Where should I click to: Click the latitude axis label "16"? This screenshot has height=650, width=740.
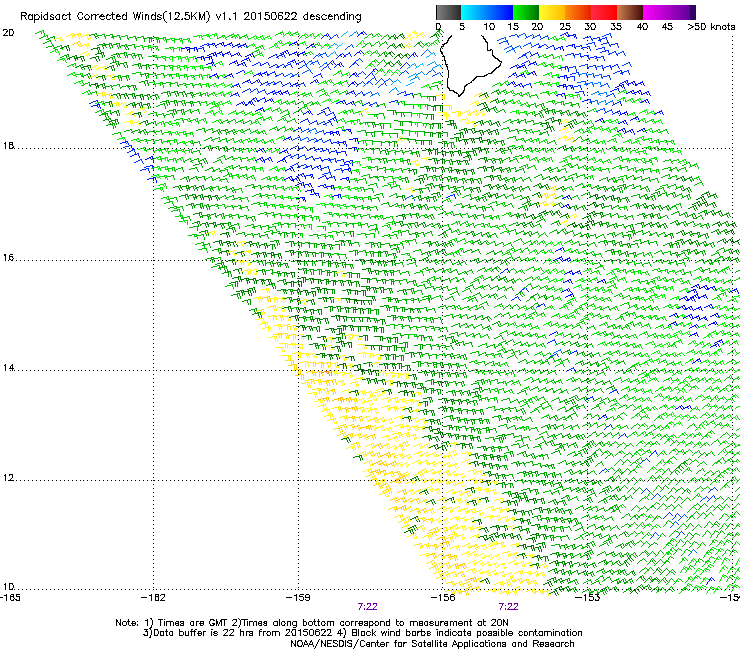(x=8, y=257)
